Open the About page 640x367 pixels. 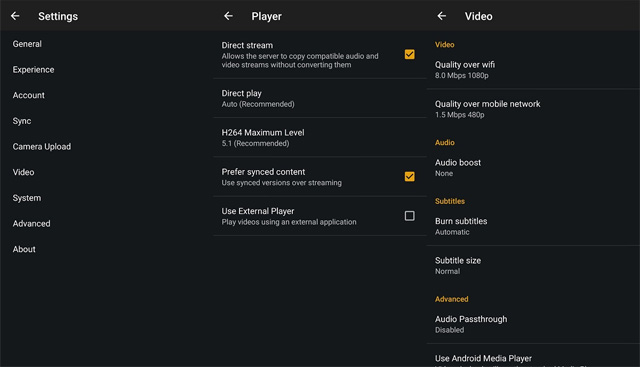pyautogui.click(x=24, y=249)
